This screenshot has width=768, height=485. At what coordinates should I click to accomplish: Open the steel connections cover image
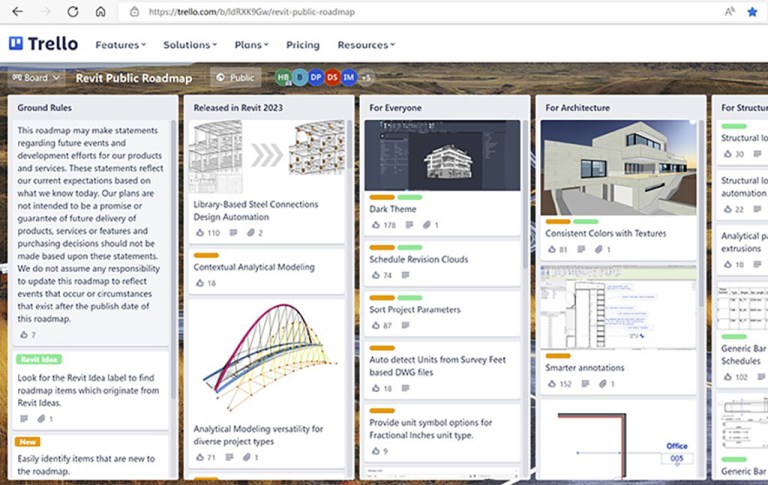click(267, 157)
